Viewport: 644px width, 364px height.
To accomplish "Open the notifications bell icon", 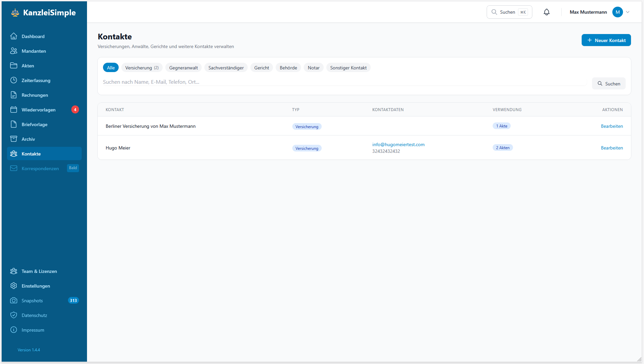I will [546, 12].
